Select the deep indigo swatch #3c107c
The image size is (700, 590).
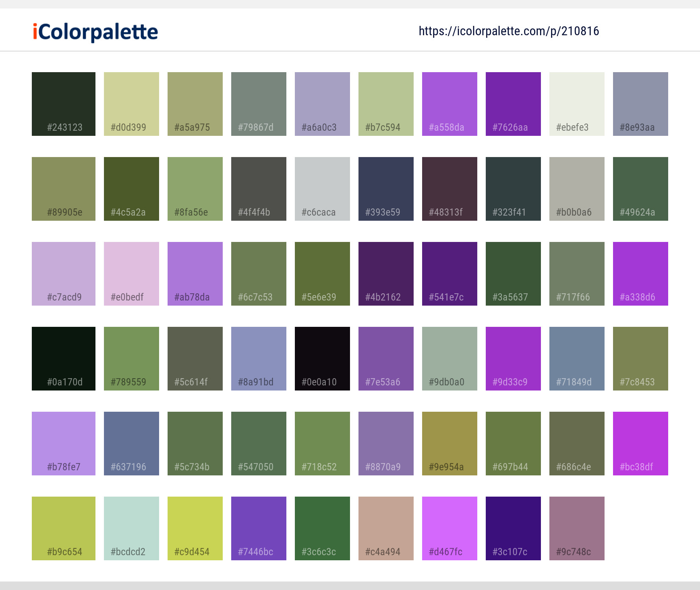pos(513,528)
